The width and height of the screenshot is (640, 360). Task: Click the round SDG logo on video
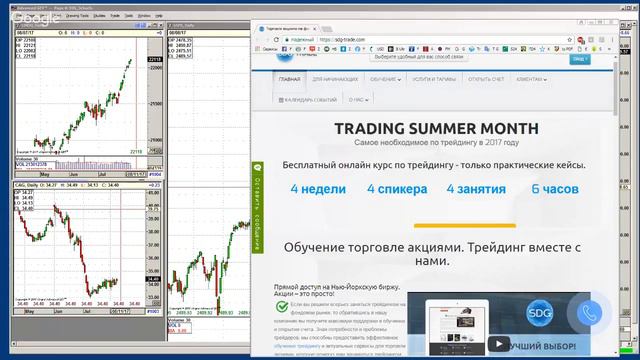coord(540,313)
